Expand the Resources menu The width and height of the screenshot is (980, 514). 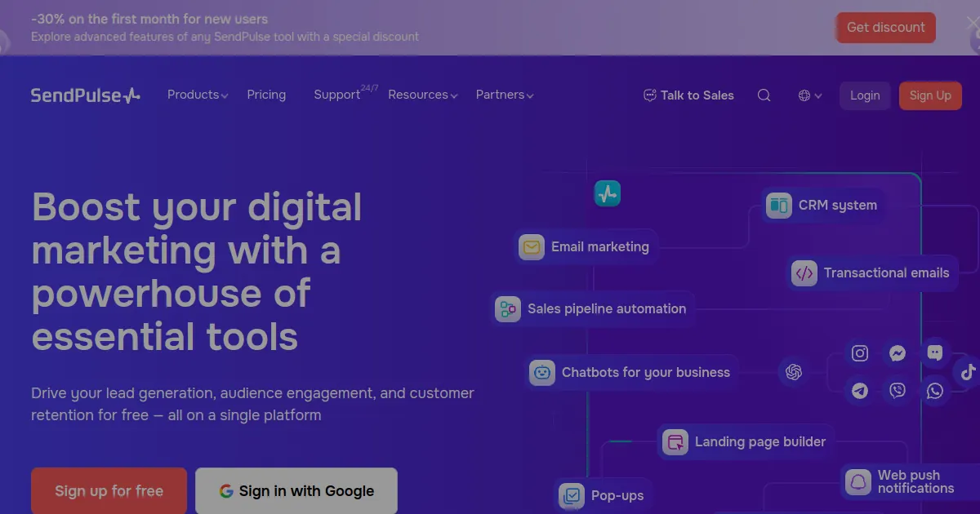point(423,95)
